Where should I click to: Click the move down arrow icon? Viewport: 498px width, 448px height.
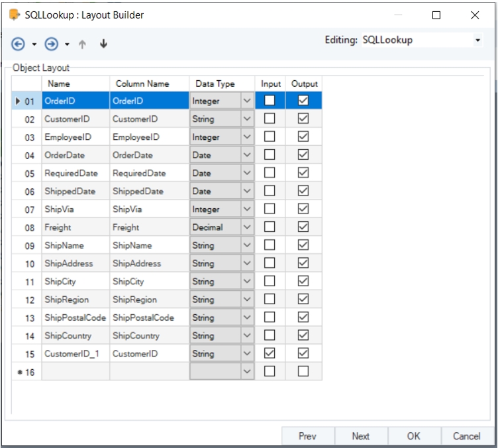pyautogui.click(x=103, y=44)
